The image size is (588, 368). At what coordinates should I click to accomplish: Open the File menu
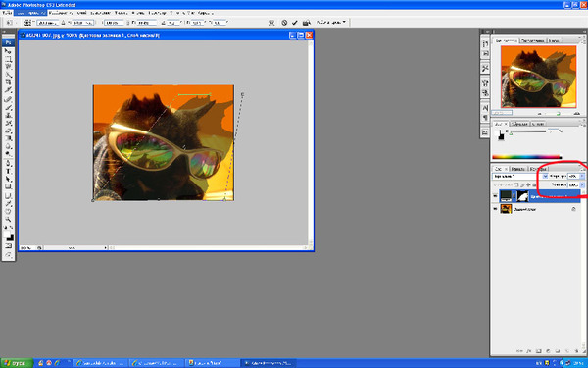click(x=7, y=13)
